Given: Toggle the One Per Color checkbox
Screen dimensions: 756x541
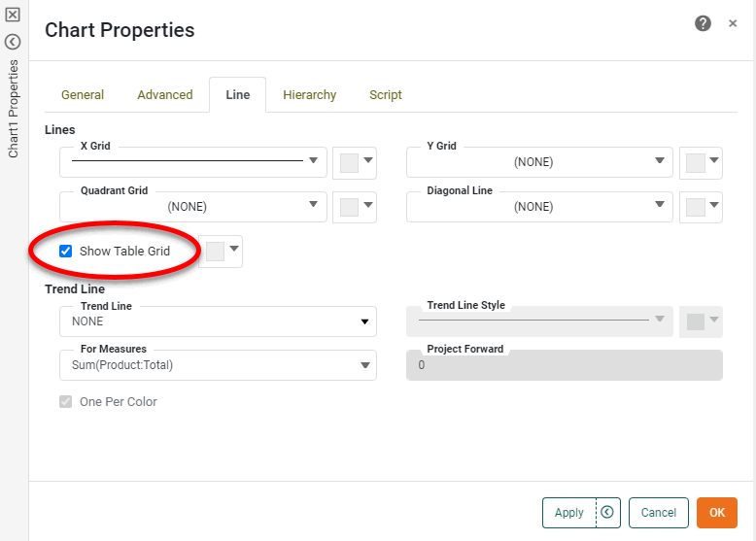Looking at the screenshot, I should coord(66,401).
